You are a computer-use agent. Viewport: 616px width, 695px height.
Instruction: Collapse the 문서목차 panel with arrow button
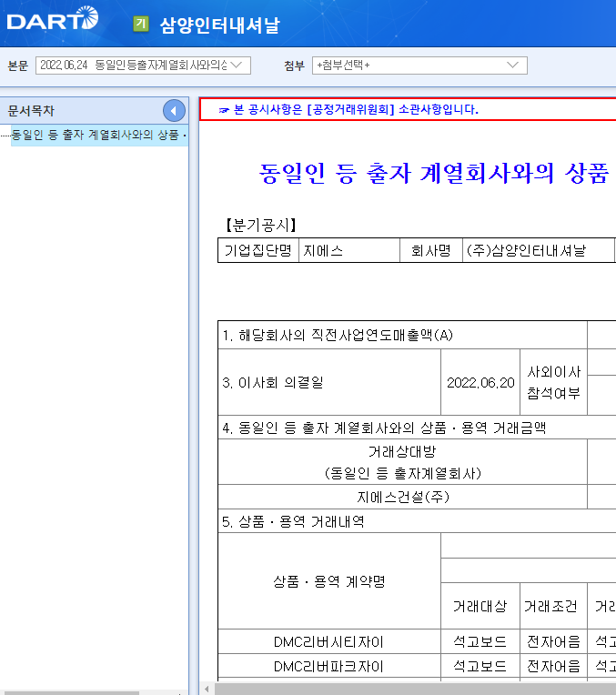[174, 111]
